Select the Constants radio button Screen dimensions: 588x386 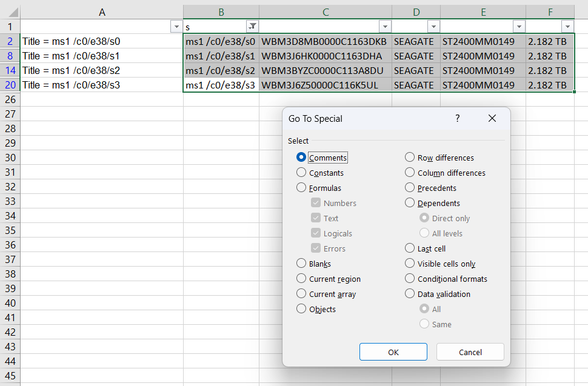click(301, 173)
